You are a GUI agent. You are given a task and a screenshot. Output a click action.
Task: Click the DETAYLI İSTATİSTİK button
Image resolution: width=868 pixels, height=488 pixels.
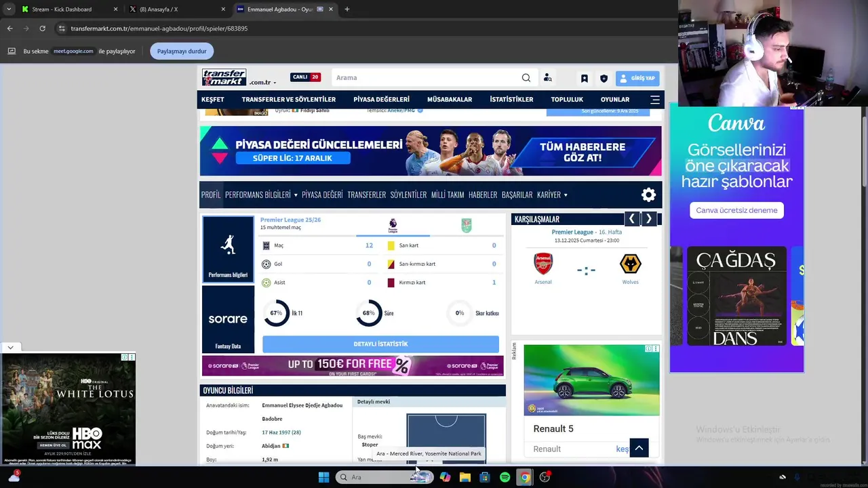(380, 344)
